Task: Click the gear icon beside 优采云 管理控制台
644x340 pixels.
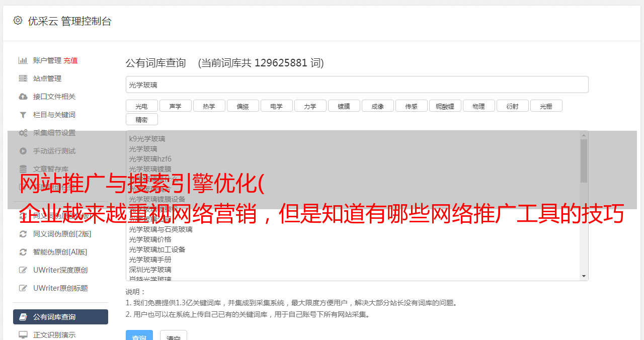Action: pyautogui.click(x=18, y=21)
